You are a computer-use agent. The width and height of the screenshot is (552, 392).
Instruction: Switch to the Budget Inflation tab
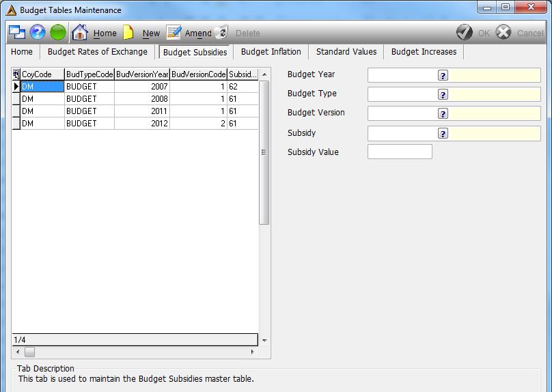[271, 52]
